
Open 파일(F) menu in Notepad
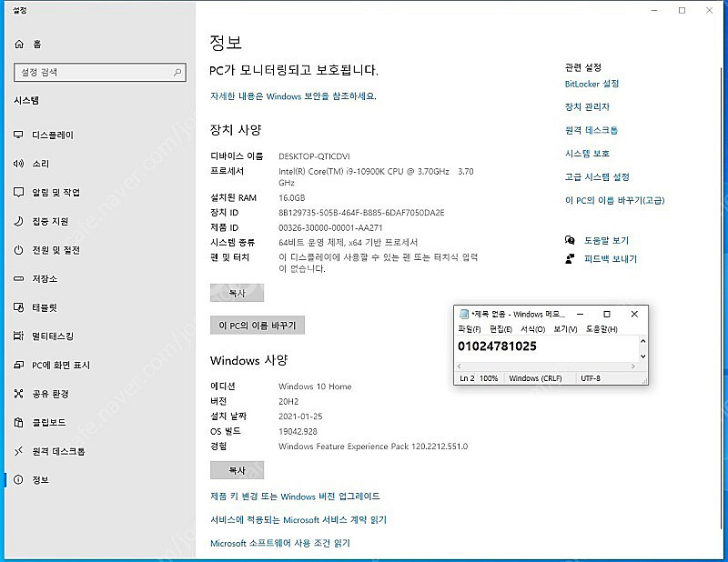[x=470, y=329]
